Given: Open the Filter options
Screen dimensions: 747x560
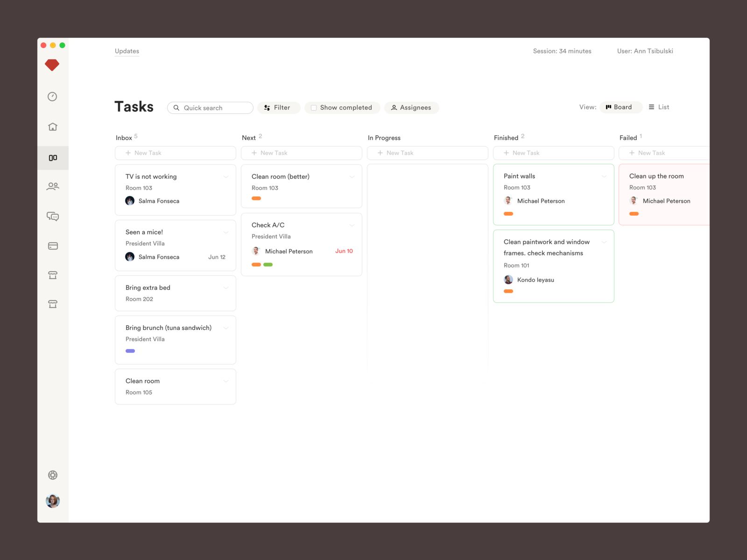Looking at the screenshot, I should [278, 108].
